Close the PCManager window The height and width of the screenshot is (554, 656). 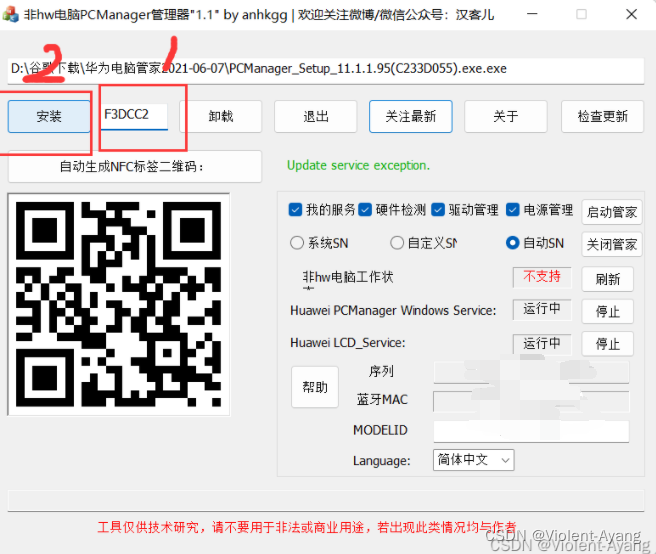click(631, 14)
